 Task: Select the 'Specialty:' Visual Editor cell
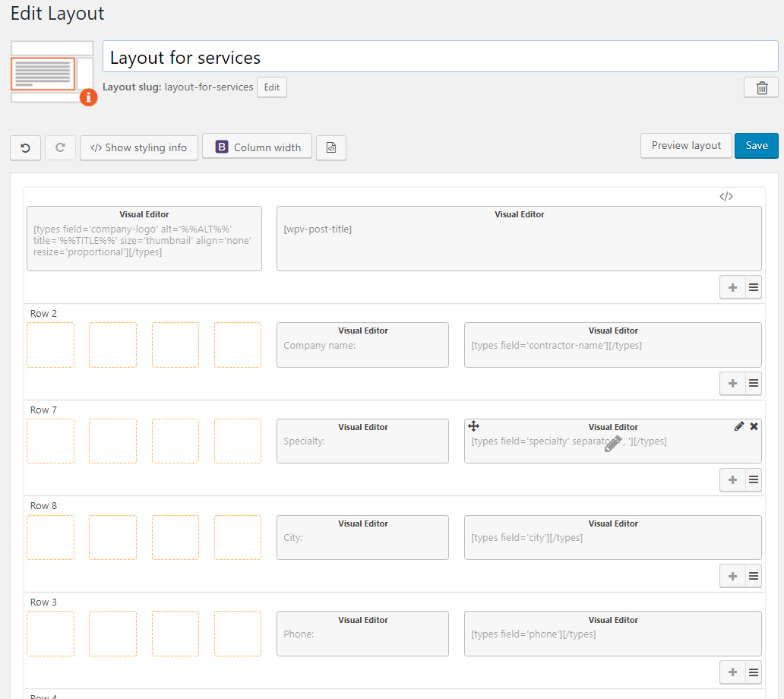[362, 441]
